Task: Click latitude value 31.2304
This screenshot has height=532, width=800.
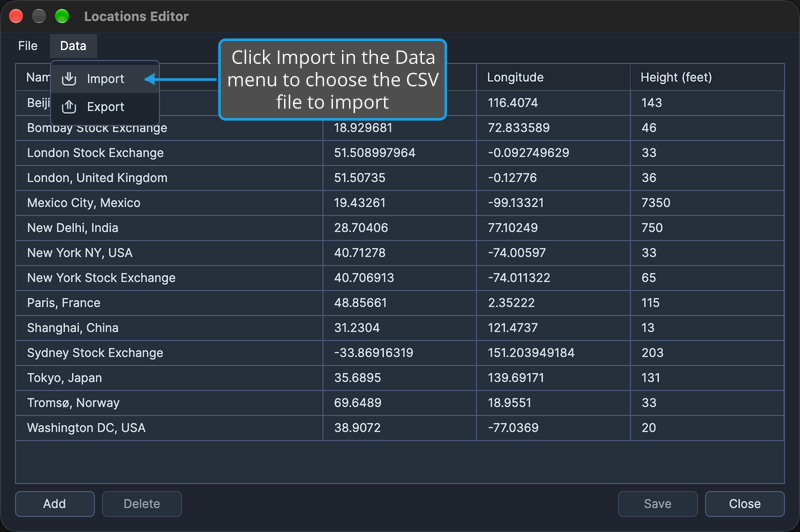Action: (357, 328)
